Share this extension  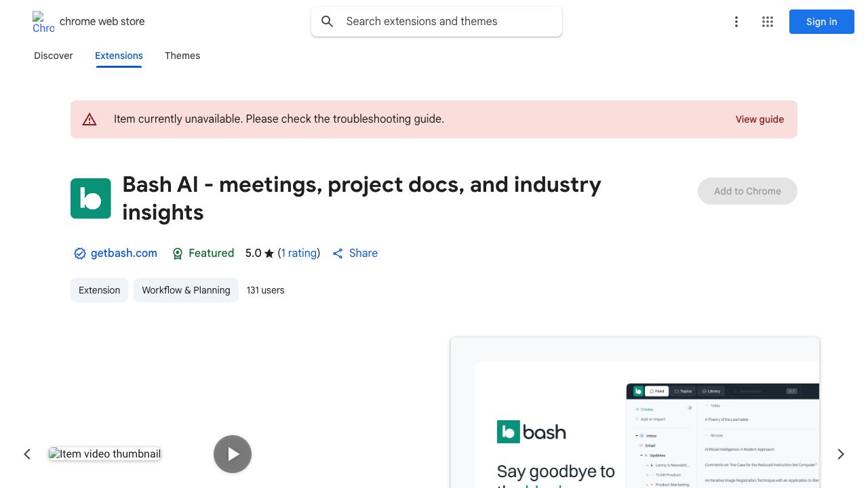pyautogui.click(x=355, y=253)
